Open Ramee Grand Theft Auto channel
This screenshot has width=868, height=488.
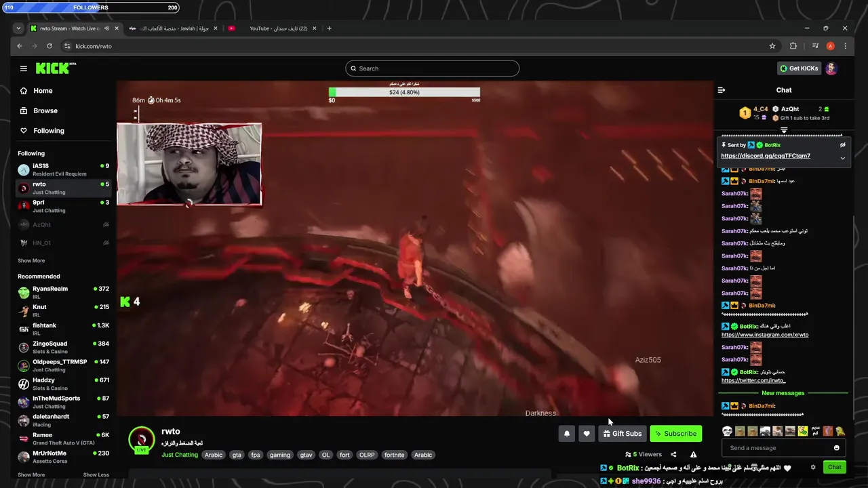pos(64,439)
